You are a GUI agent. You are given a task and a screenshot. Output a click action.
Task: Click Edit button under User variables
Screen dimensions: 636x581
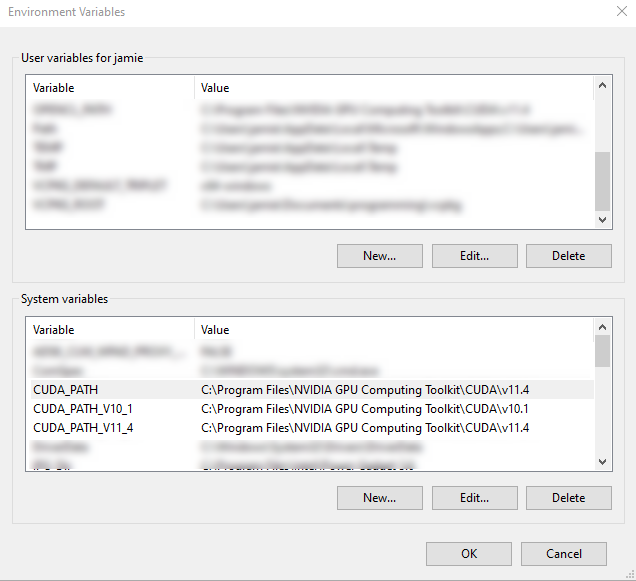click(474, 256)
